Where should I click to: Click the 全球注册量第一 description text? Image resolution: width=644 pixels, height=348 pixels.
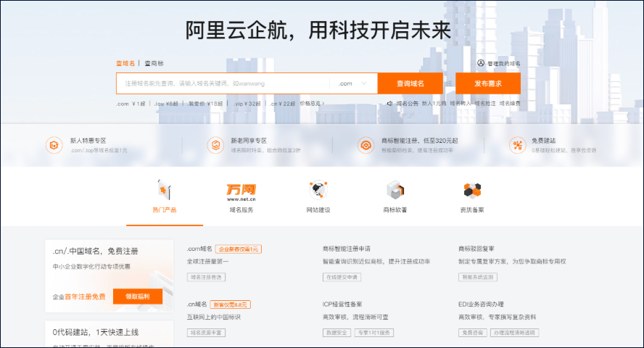click(207, 262)
